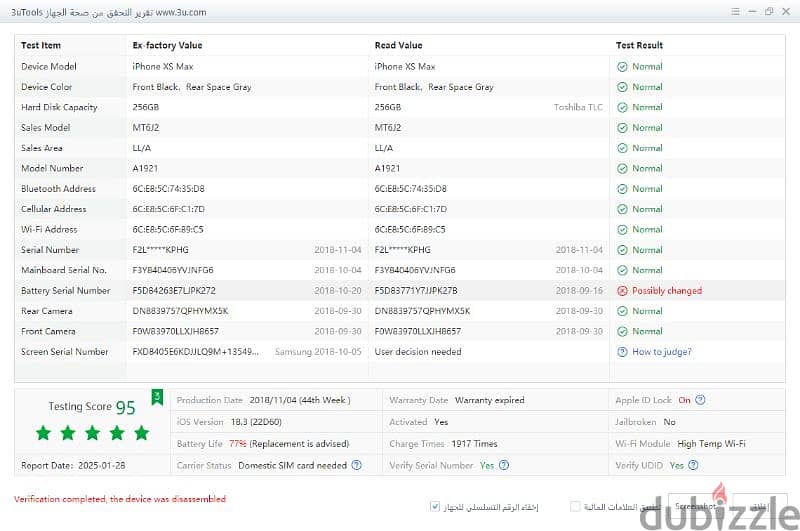Screen dimensions: 800x531
Task: Click the Screenshot button
Action: click(699, 507)
